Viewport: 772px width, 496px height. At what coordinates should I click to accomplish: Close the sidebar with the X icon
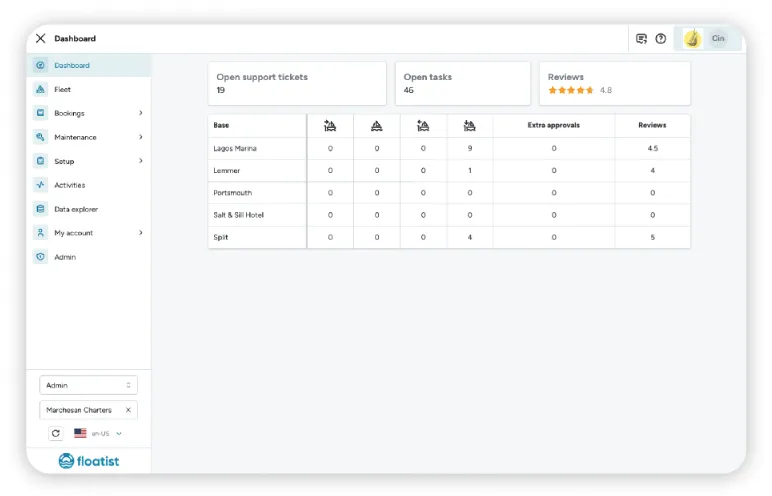click(x=40, y=38)
